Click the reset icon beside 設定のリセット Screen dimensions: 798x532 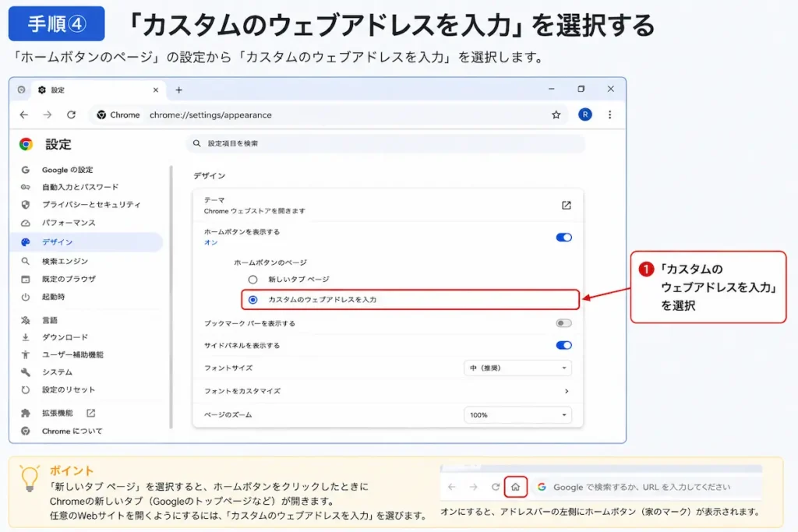[26, 389]
